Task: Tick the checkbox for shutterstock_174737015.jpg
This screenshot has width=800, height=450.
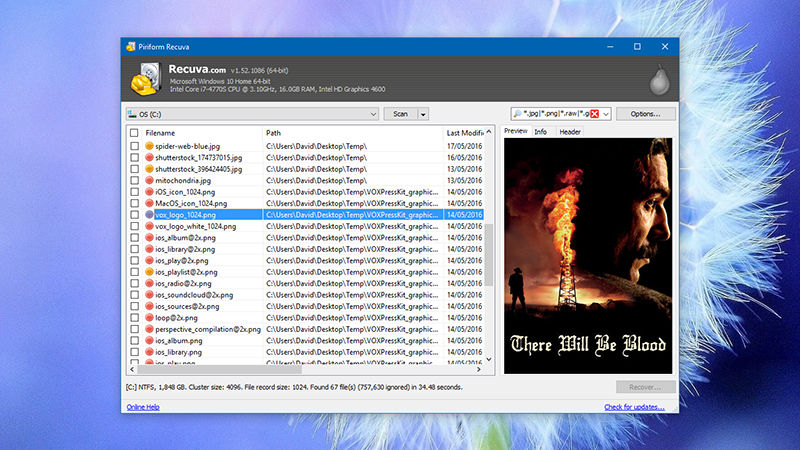Action: [x=135, y=158]
